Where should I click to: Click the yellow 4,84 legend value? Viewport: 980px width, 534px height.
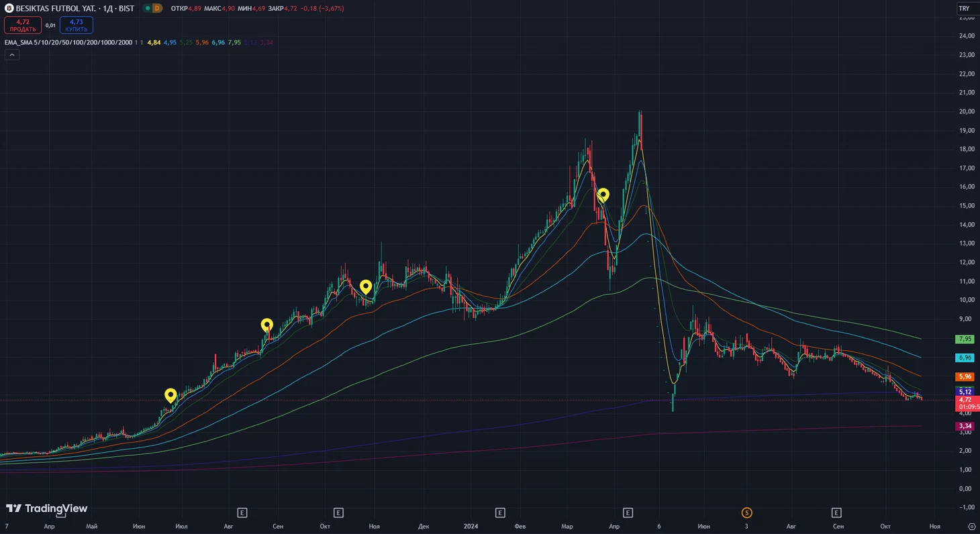click(154, 42)
